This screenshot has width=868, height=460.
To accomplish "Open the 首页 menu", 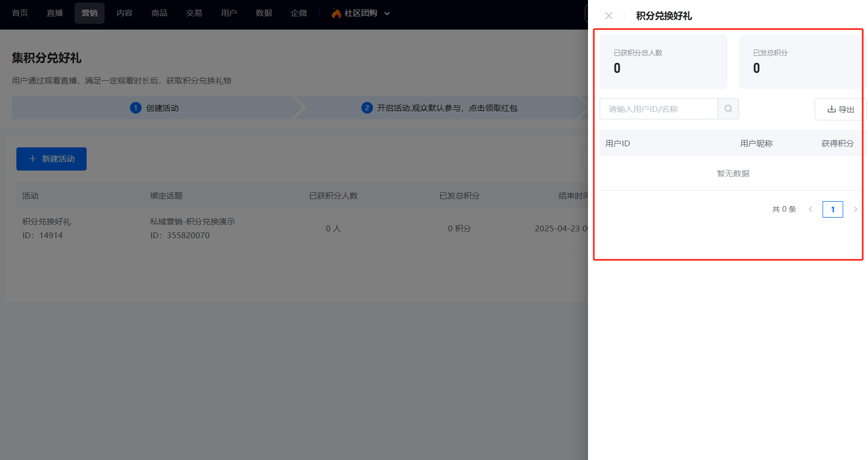I will tap(20, 13).
